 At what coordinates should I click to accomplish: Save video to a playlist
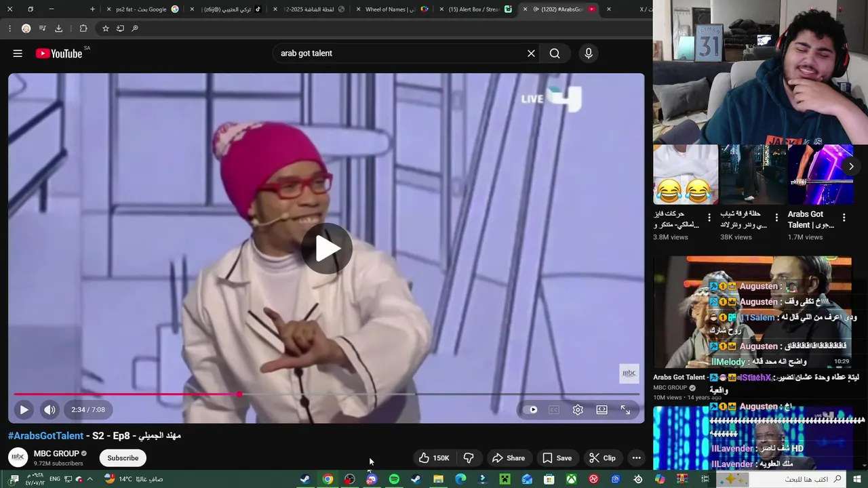click(x=557, y=458)
